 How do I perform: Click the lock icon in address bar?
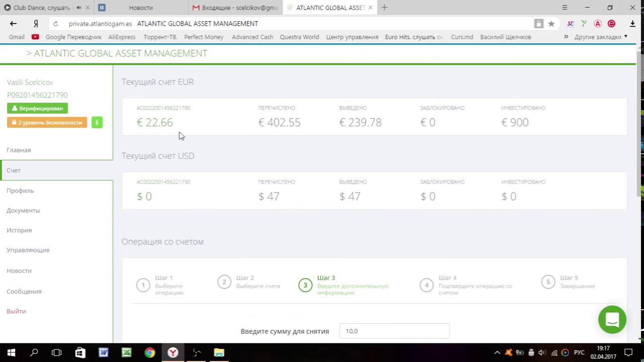[539, 24]
